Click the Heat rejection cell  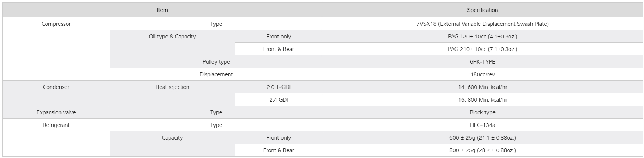[172, 87]
